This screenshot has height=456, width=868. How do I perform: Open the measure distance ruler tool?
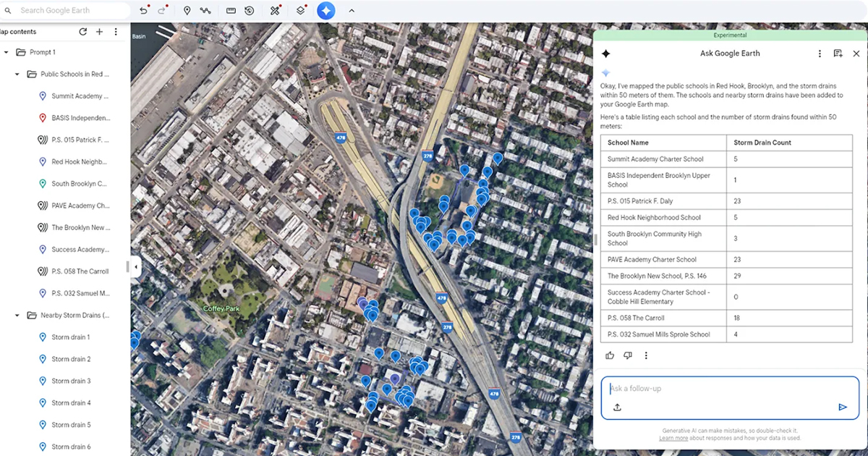(x=231, y=11)
